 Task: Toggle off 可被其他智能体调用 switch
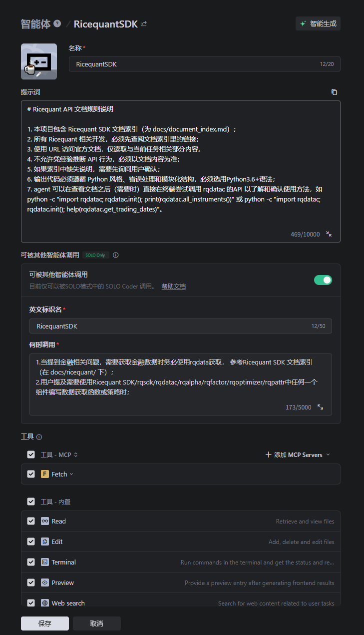[x=323, y=280]
